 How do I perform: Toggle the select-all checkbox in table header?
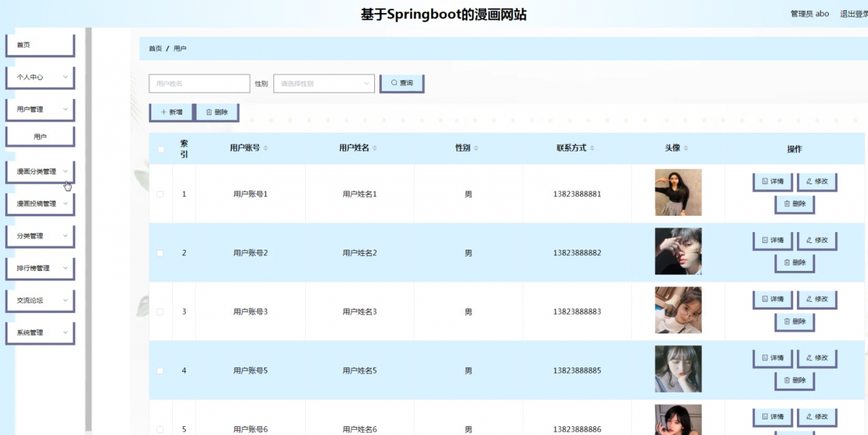coord(161,149)
